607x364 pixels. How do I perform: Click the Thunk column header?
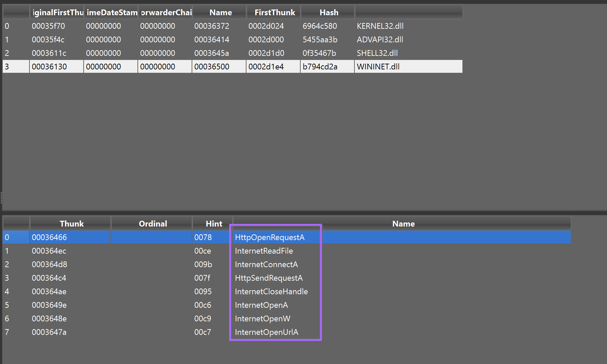coord(71,223)
